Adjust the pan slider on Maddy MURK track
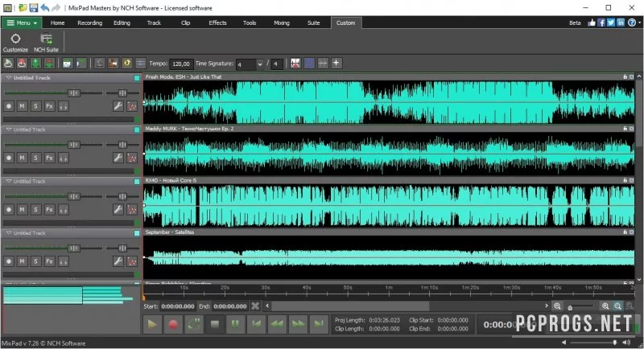The width and height of the screenshot is (644, 349). point(122,145)
